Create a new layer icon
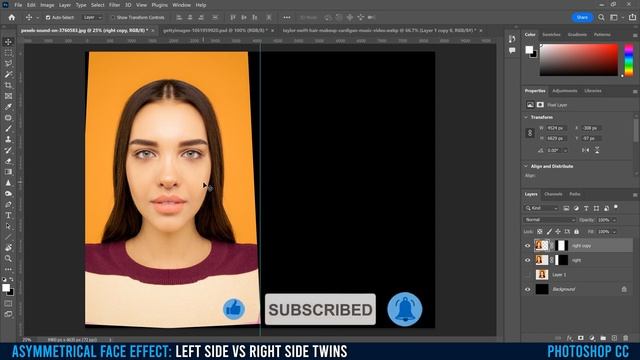This screenshot has width=640, height=360. pos(614,338)
